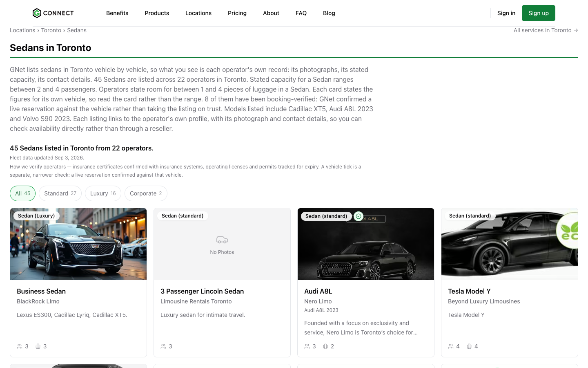Click the passenger icon on Audi A8L card
The width and height of the screenshot is (588, 368).
pyautogui.click(x=307, y=346)
